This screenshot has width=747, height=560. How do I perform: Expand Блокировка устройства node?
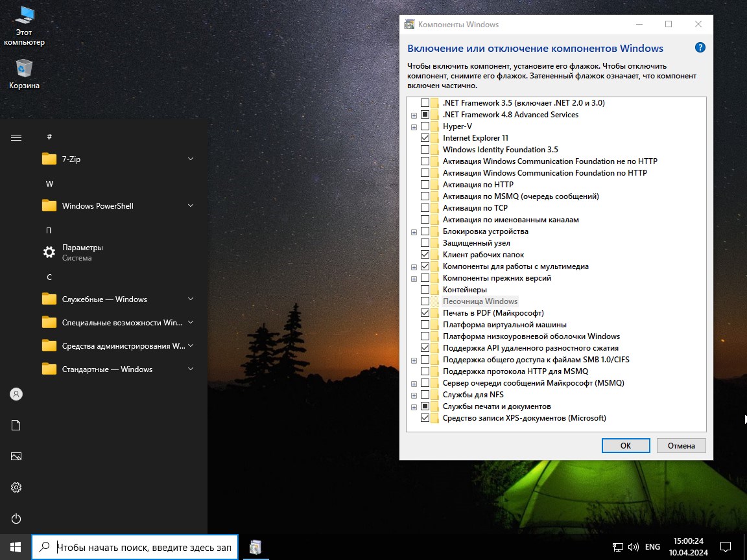[x=414, y=232]
